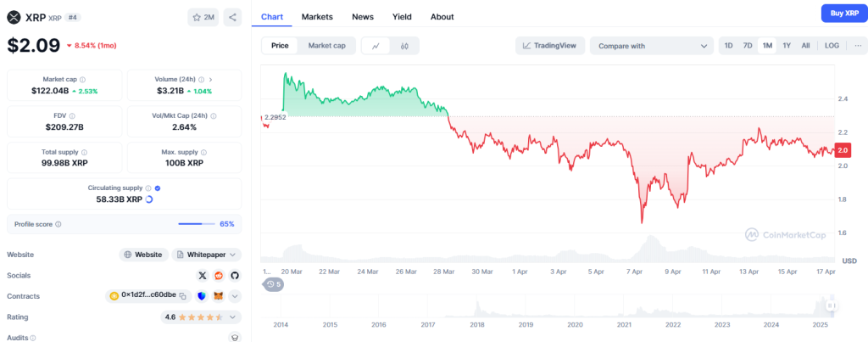Screen dimensions: 868x342
Task: Click the circulating supply progress ring
Action: pyautogui.click(x=149, y=199)
